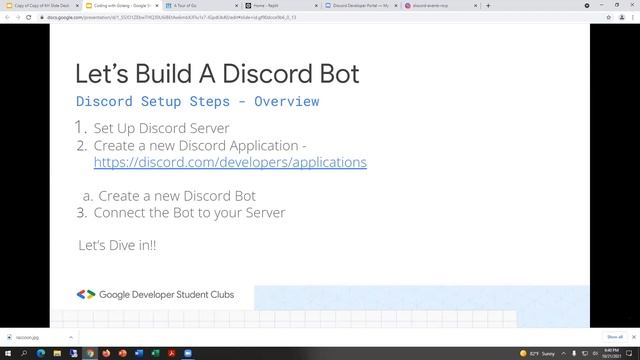The height and width of the screenshot is (360, 640).
Task: Open Microsoft Teams from the taskbar
Action: 73,353
